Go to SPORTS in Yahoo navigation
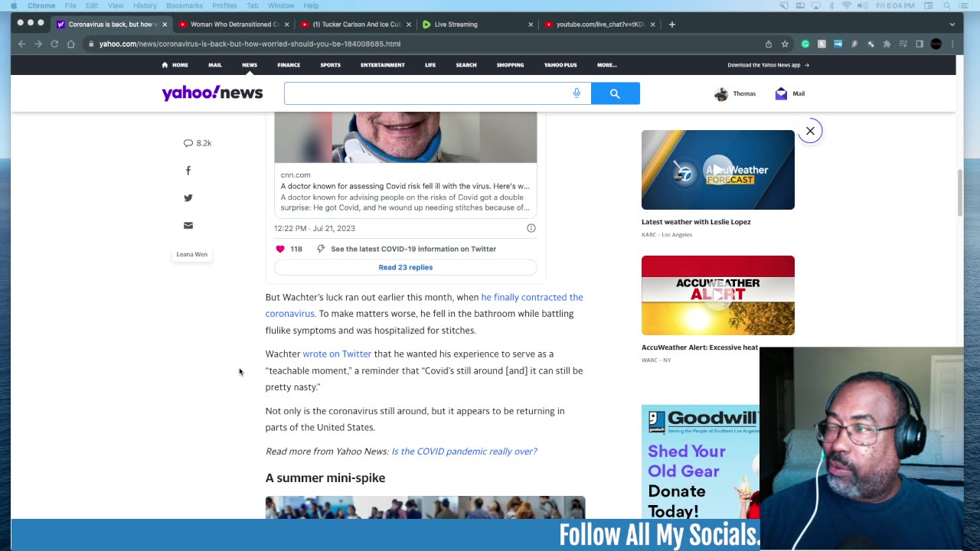 (x=330, y=65)
